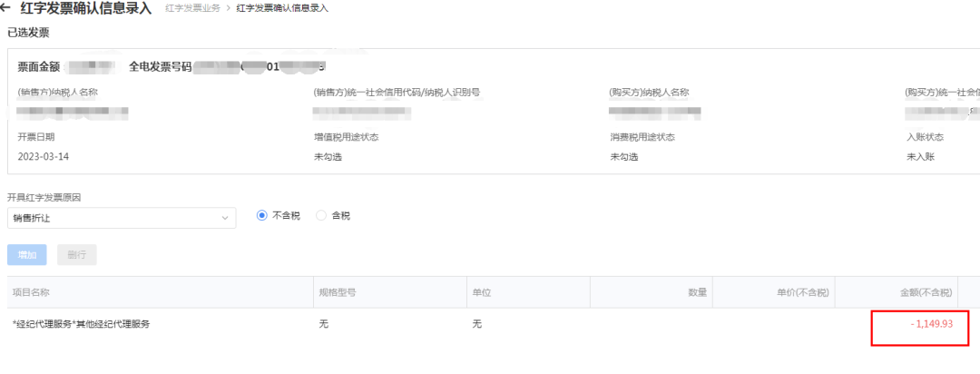Screen dimensions: 980x374
Task: Select the 含税 radio button
Action: coord(321,216)
